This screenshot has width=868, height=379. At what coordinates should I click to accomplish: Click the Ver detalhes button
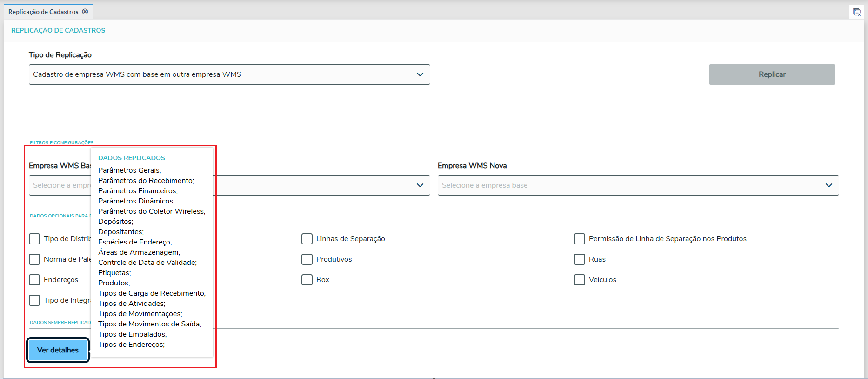click(x=58, y=350)
